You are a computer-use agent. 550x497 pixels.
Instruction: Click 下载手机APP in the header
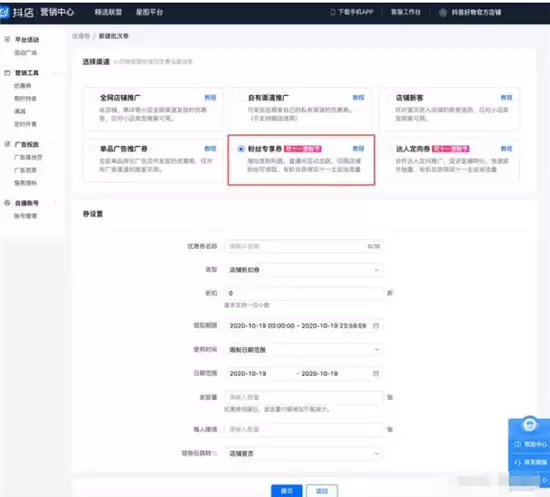click(x=352, y=12)
